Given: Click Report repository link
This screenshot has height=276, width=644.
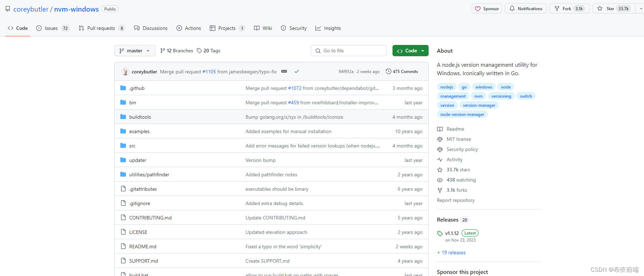Looking at the screenshot, I should tap(456, 200).
